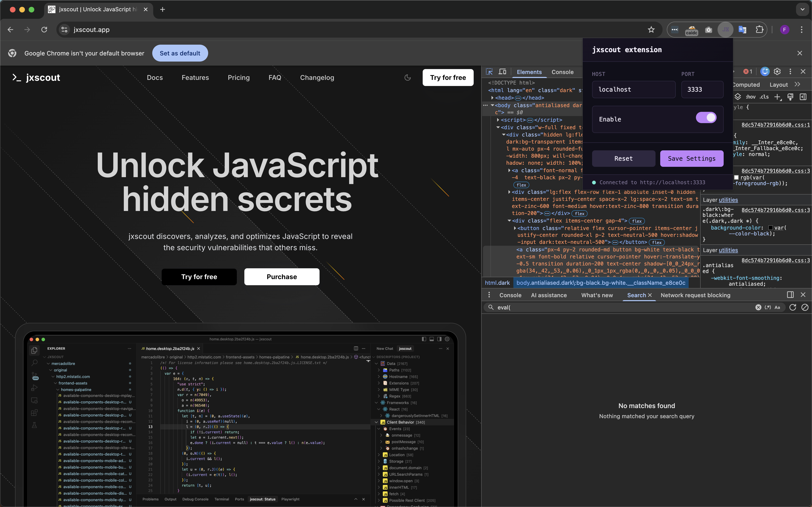This screenshot has height=507, width=812.
Task: Switch to the Elements tab
Action: (x=529, y=72)
